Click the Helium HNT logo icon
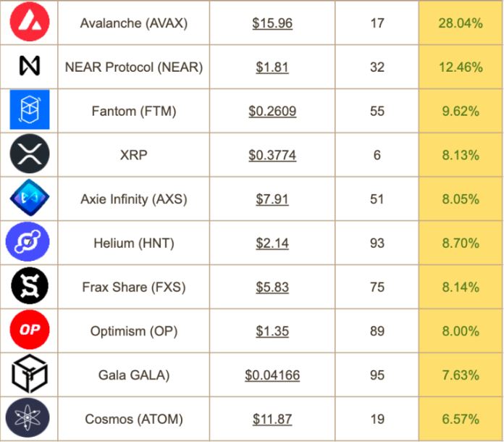The height and width of the screenshot is (442, 504). click(x=28, y=241)
